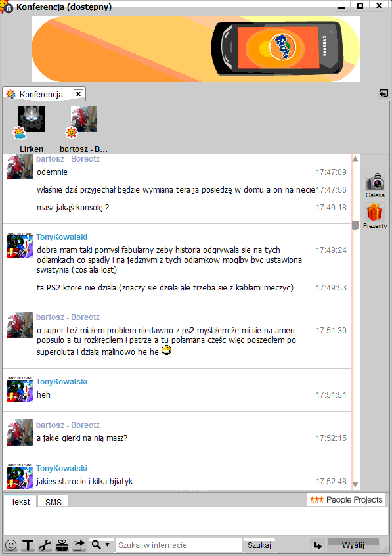The image size is (392, 556).
Task: Close the Konferencja tab
Action: coord(78,94)
